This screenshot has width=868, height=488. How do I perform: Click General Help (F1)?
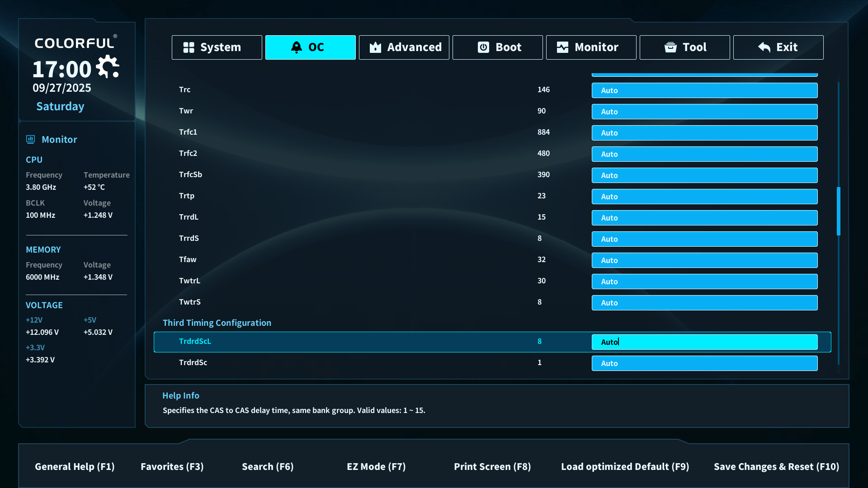click(x=75, y=467)
